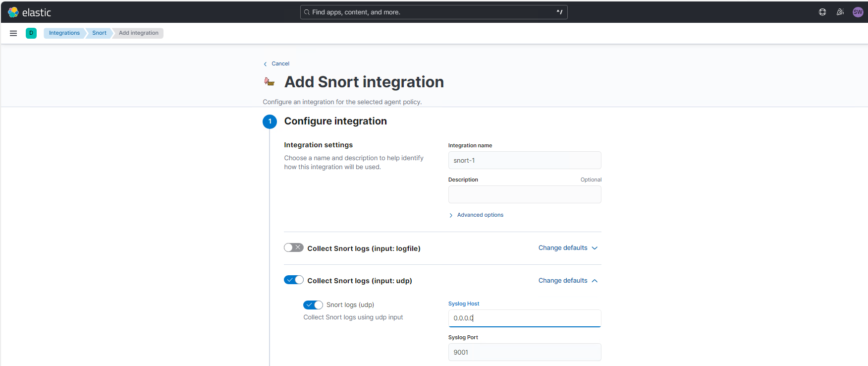The height and width of the screenshot is (366, 868).
Task: Click the Optional label text
Action: 591,180
